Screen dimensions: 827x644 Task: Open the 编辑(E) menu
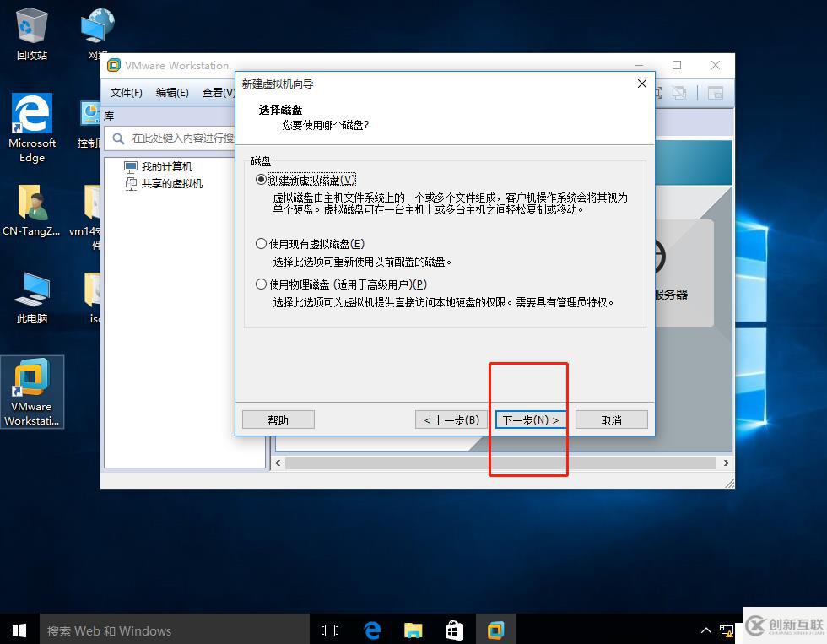[x=172, y=93]
